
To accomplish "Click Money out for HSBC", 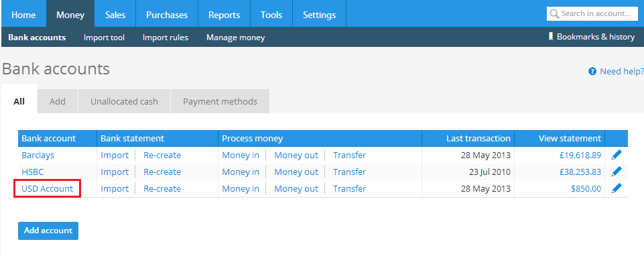I will [296, 172].
